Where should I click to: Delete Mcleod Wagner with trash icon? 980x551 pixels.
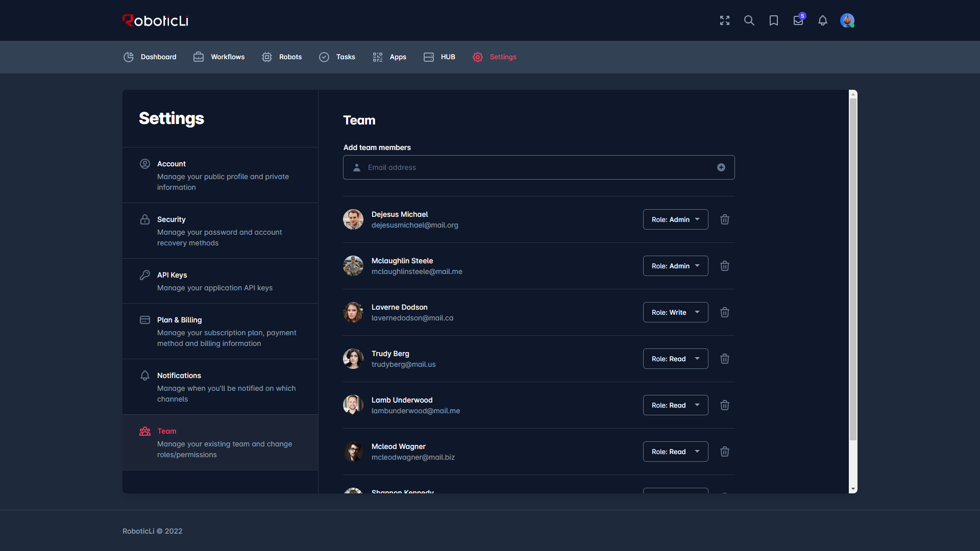(725, 452)
